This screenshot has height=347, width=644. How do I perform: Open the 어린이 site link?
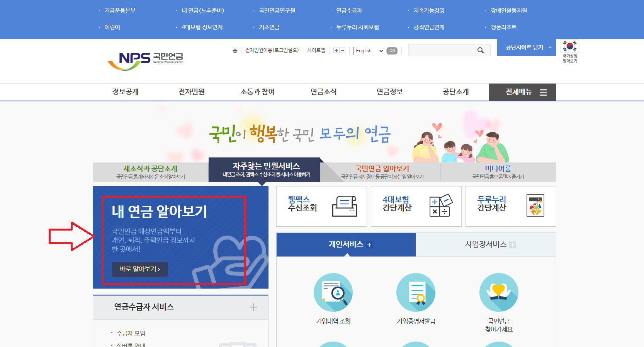click(x=112, y=27)
